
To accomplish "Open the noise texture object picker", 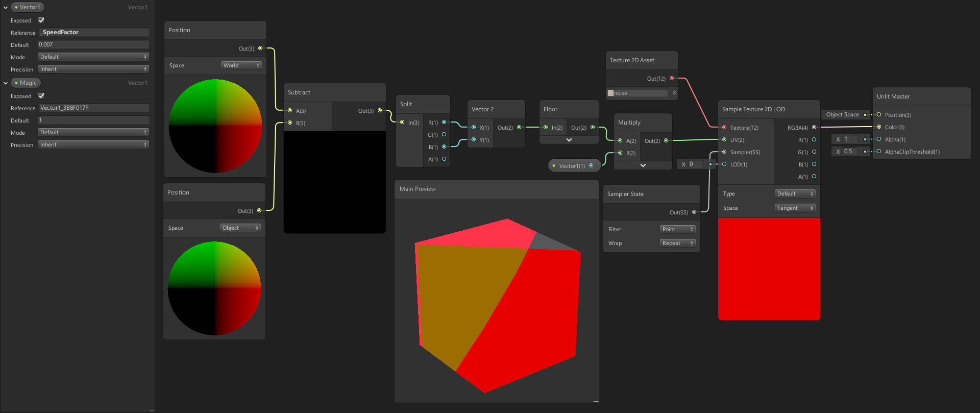I will (x=674, y=93).
